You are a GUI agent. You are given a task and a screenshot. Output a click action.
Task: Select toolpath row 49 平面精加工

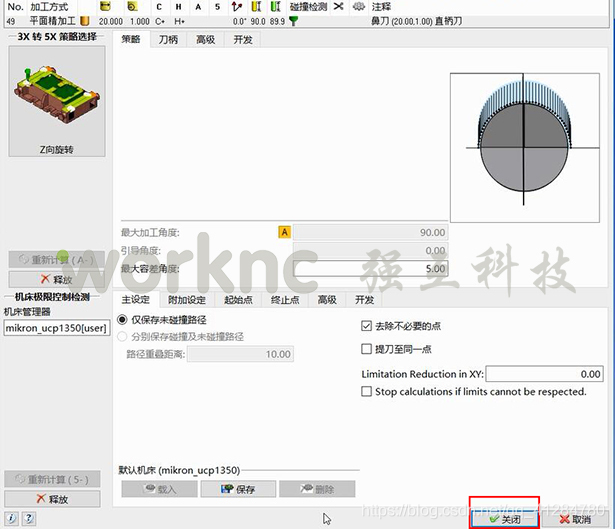pyautogui.click(x=306, y=21)
